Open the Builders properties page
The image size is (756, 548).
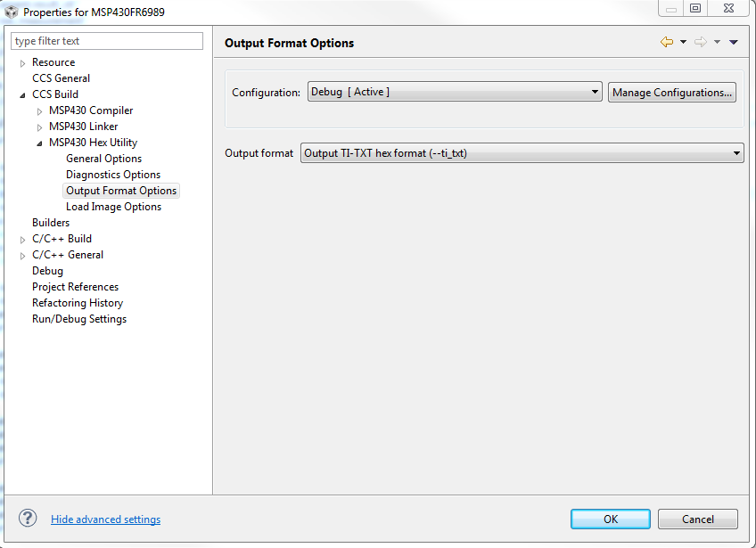click(51, 223)
